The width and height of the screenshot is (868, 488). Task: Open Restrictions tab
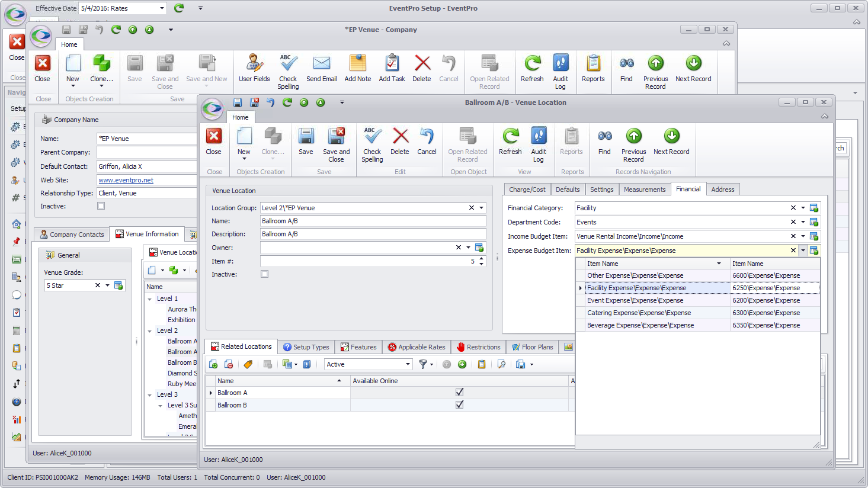click(x=479, y=347)
